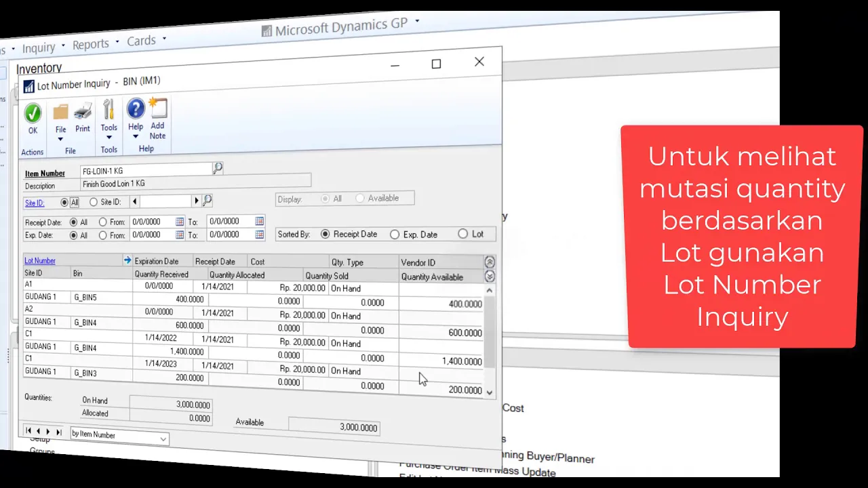
Task: Click the lot grid vertical scrollbar
Action: point(490,340)
